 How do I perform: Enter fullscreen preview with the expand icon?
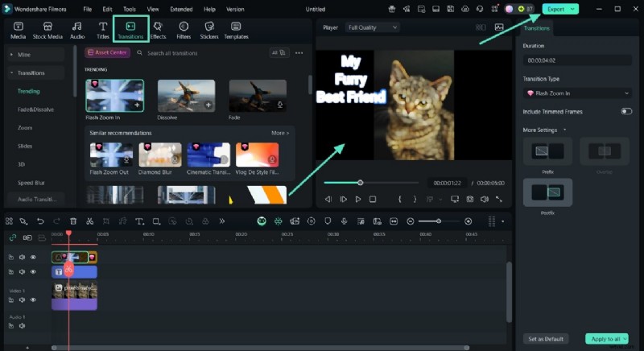[499, 199]
